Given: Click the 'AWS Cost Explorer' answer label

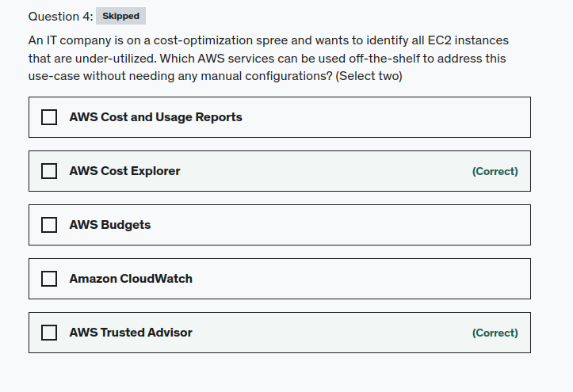Looking at the screenshot, I should point(124,171).
